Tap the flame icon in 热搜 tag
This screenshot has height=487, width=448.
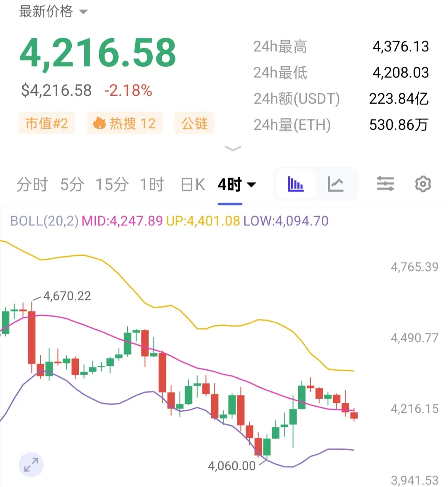tap(100, 123)
